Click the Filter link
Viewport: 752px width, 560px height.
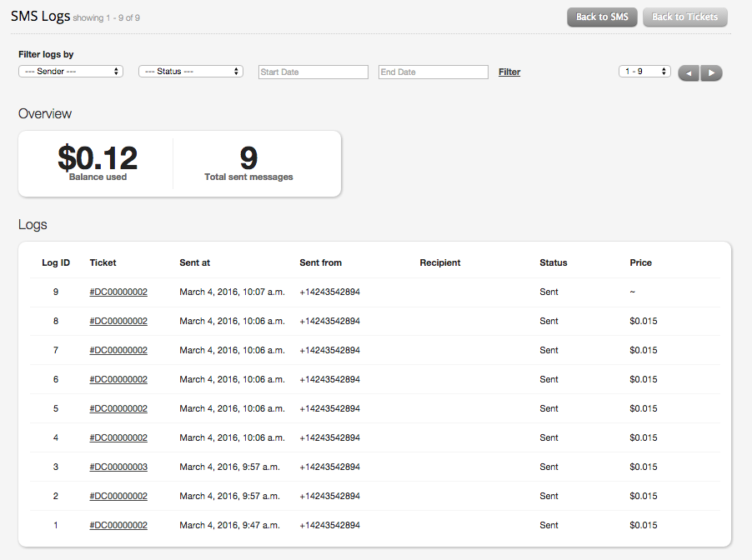(509, 72)
